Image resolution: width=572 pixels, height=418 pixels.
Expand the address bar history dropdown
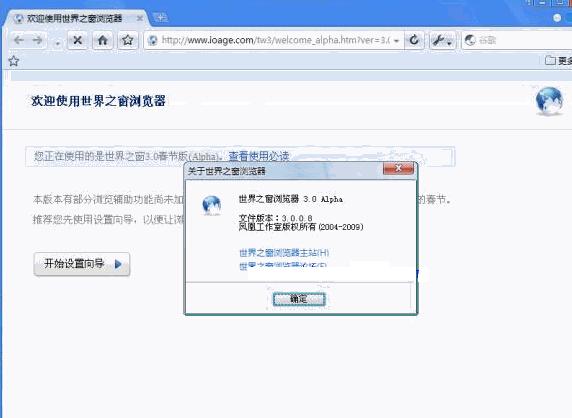[x=397, y=40]
